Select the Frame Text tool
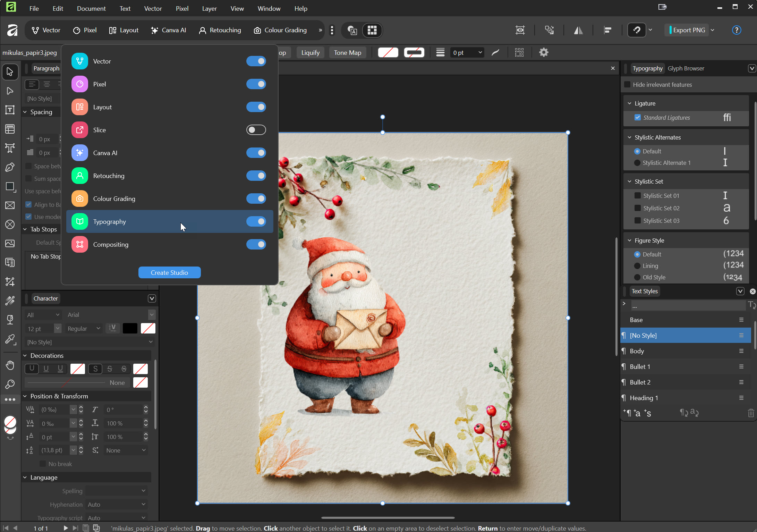Viewport: 757px width, 532px height. (10, 110)
